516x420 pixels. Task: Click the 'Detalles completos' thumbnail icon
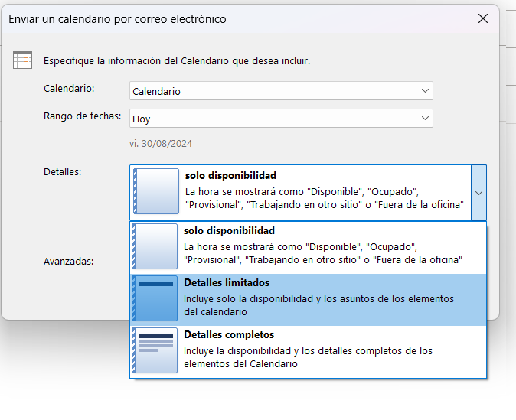click(x=155, y=350)
